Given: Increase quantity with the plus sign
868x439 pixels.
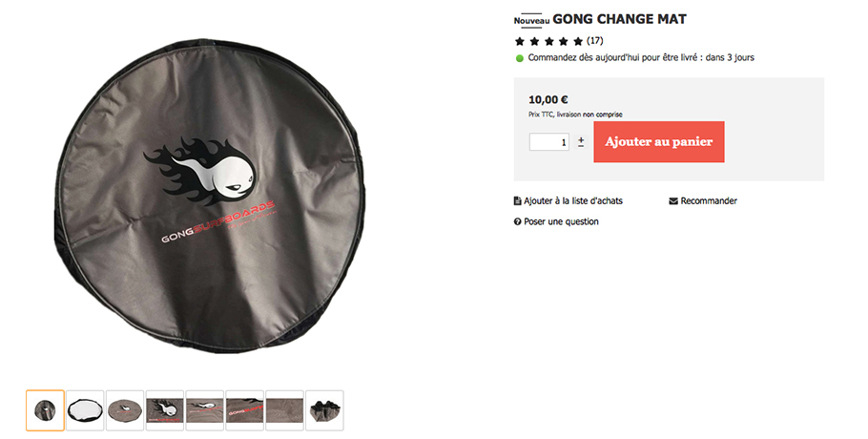Looking at the screenshot, I should point(581,139).
